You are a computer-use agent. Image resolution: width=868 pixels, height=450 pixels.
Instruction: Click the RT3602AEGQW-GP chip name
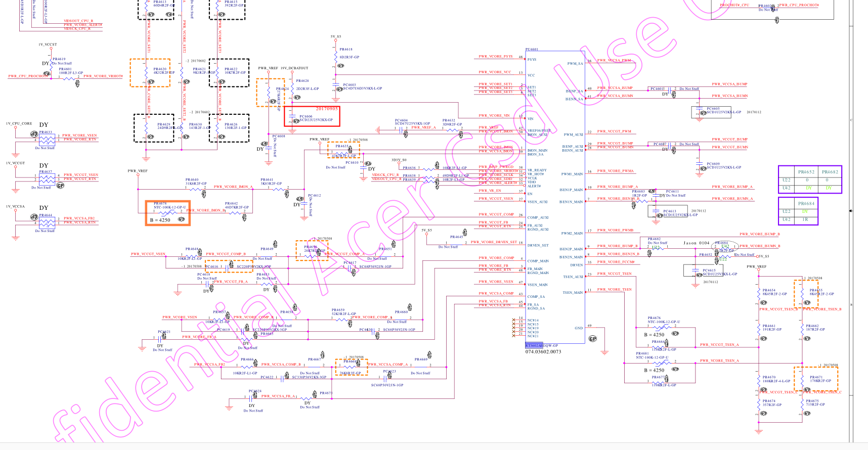[541, 346]
